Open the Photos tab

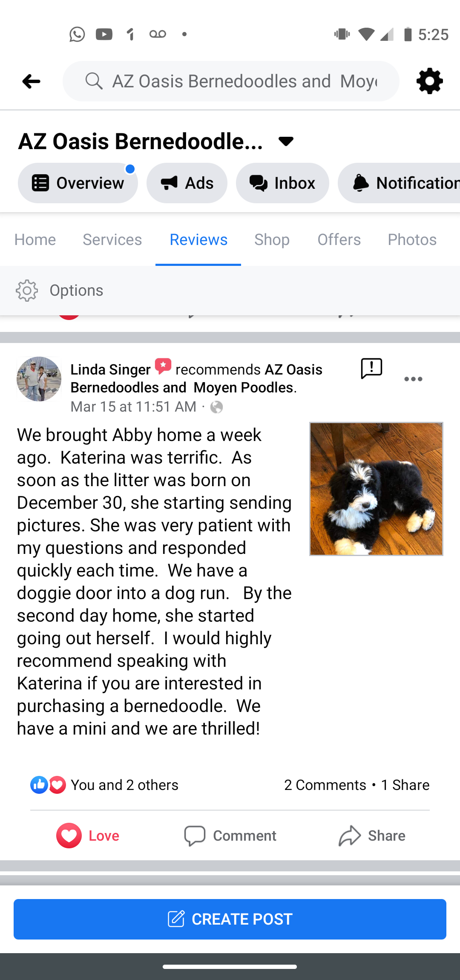(412, 239)
